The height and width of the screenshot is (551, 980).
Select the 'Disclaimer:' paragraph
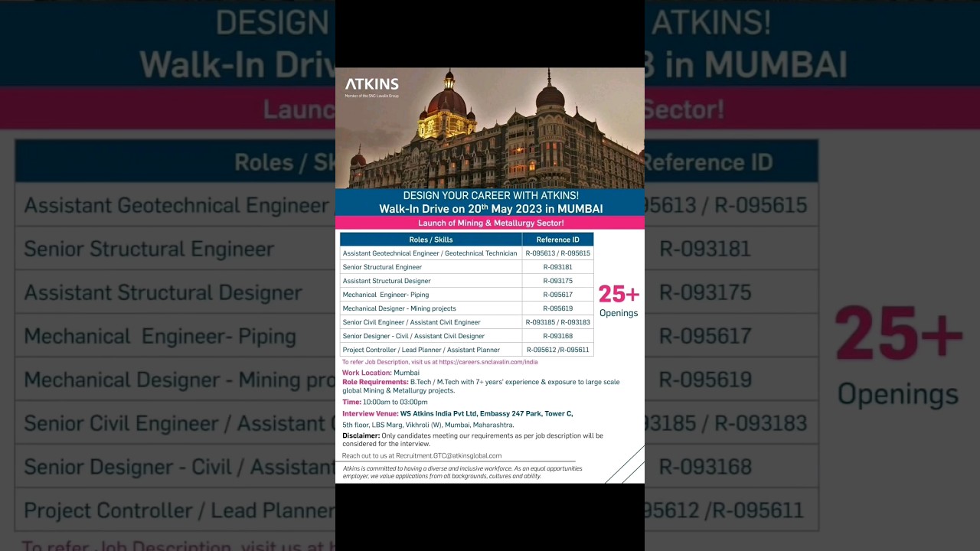click(x=472, y=439)
